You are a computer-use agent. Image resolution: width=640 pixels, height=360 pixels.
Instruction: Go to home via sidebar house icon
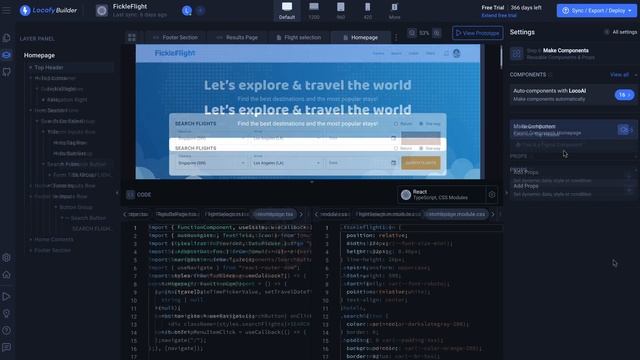tap(7, 275)
